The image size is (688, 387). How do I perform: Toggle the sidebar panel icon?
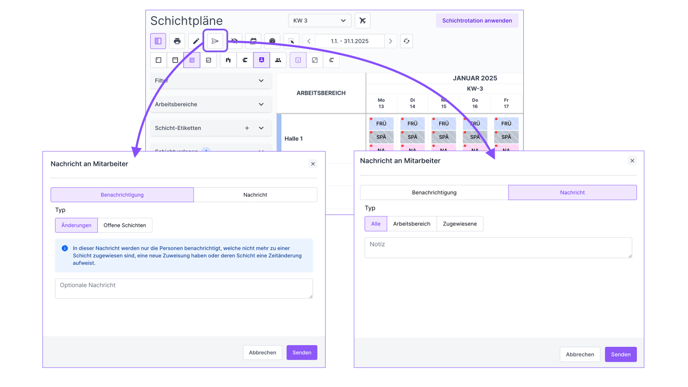coord(158,41)
